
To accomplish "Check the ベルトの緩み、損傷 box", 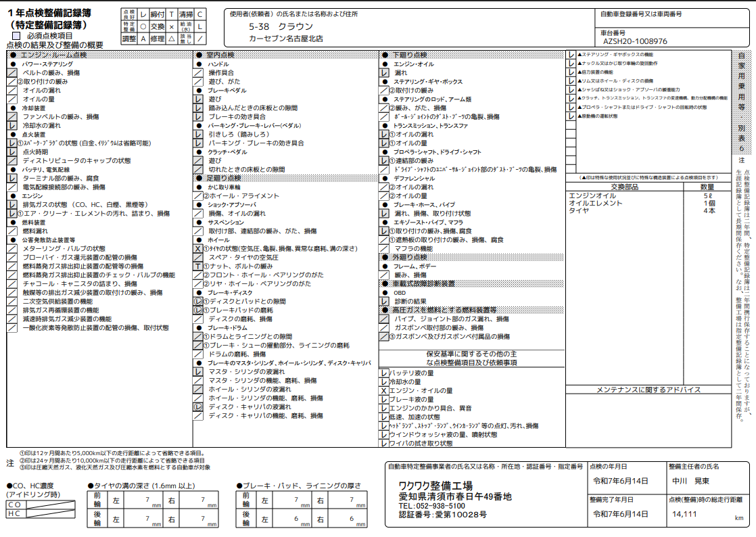I will pos(12,73).
